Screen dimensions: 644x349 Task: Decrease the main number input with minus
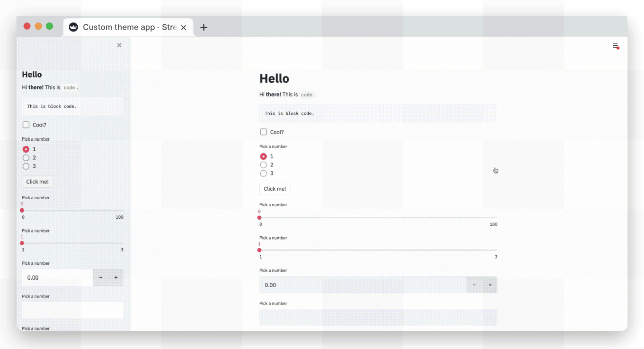coord(474,285)
